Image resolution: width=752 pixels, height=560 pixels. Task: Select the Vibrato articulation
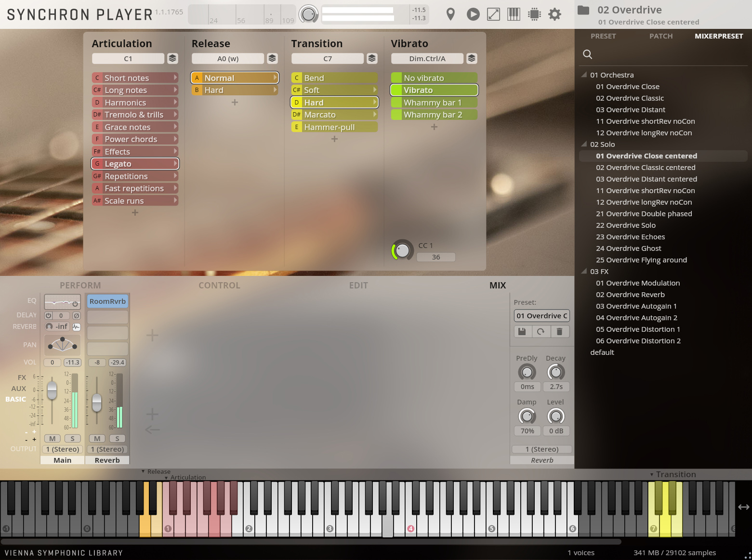pyautogui.click(x=433, y=90)
